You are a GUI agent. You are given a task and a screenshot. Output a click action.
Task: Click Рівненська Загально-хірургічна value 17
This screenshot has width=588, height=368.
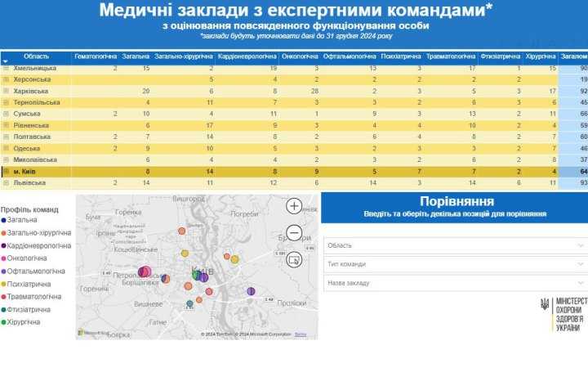coord(209,125)
